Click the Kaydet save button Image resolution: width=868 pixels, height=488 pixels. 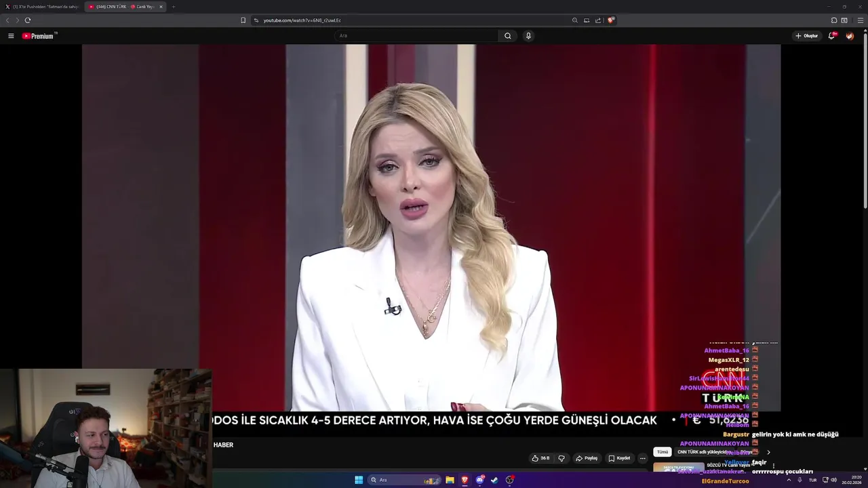tap(619, 458)
